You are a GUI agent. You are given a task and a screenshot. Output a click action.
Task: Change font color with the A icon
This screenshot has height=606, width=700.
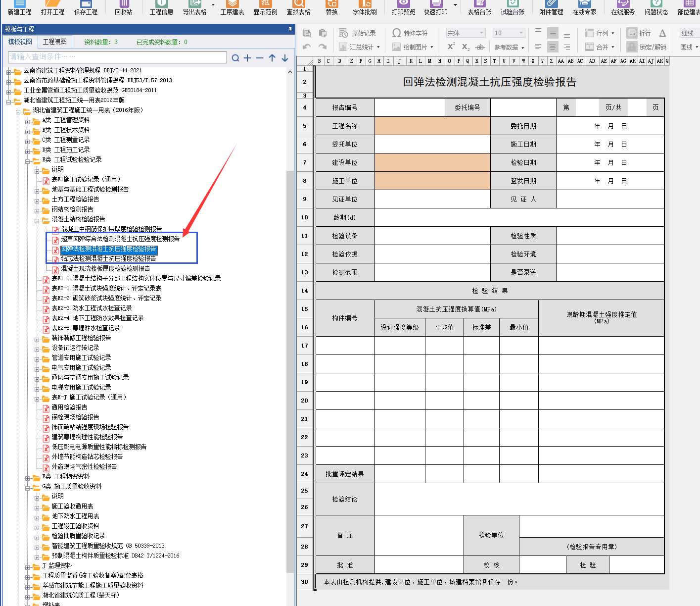(662, 33)
